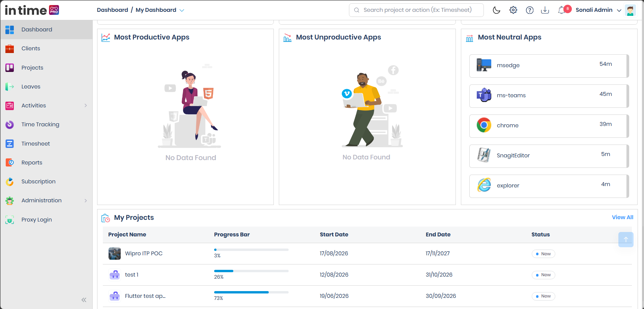
Task: Open Dashboard in the sidebar
Action: (47, 29)
